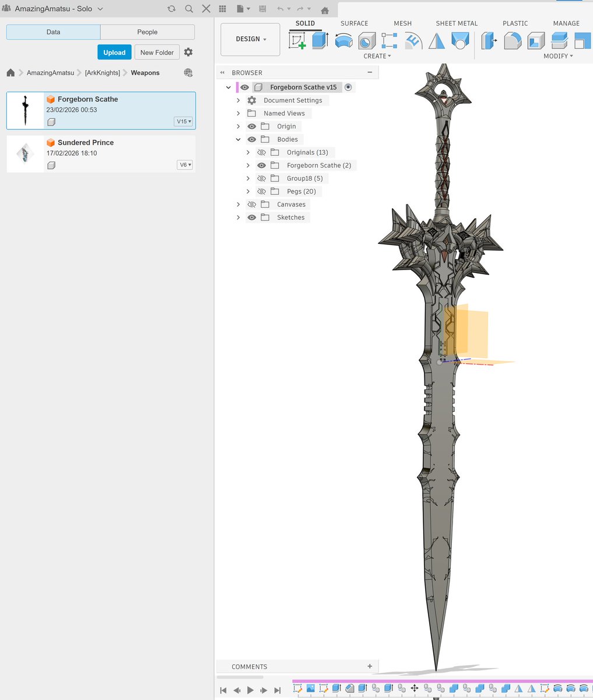The height and width of the screenshot is (700, 593).
Task: Open AmazingAmatsu - Solo team switcher
Action: tap(54, 9)
